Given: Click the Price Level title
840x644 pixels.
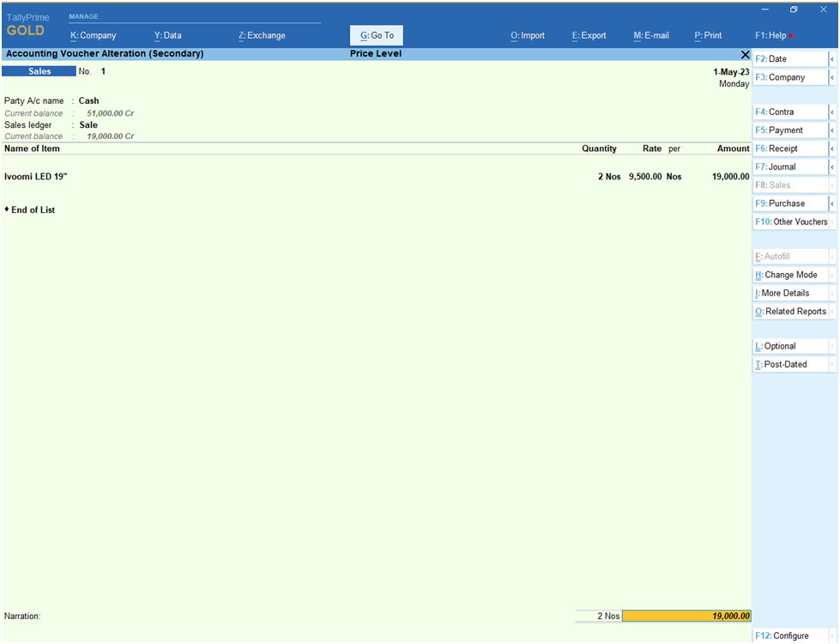Looking at the screenshot, I should tap(376, 53).
